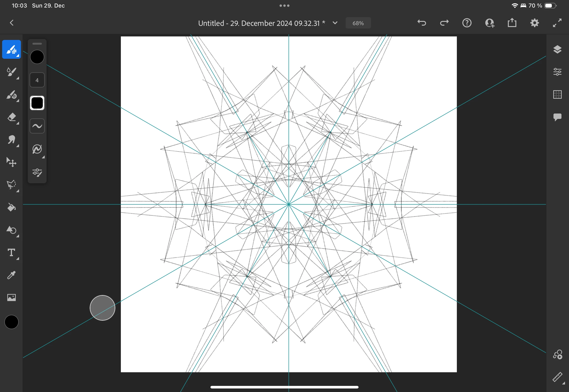Image resolution: width=569 pixels, height=392 pixels.
Task: Open the comments panel
Action: pos(557,117)
